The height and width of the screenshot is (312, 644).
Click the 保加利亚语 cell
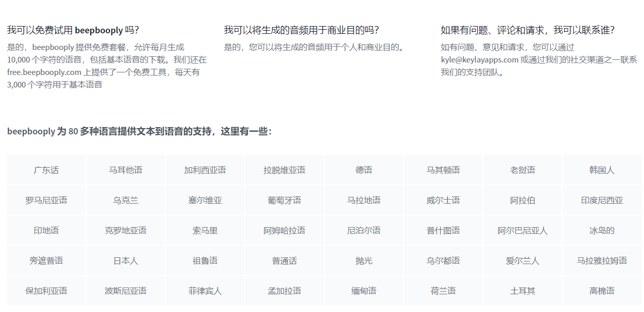46,291
